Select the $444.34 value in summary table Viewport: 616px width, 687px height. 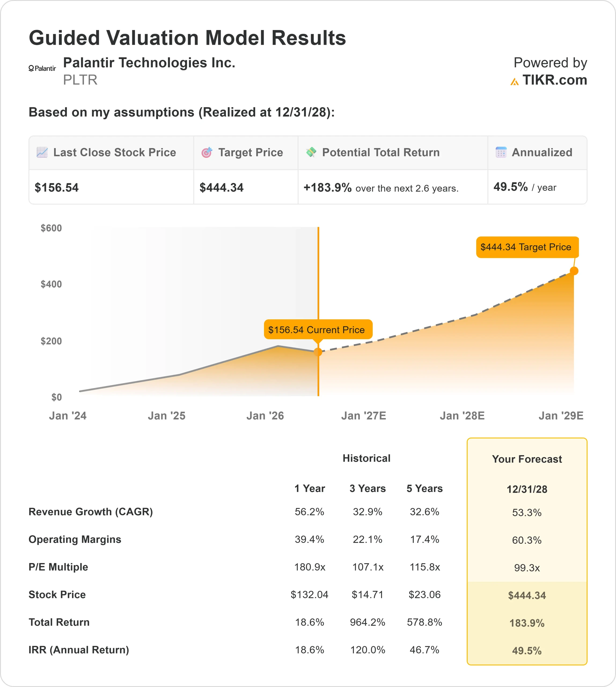coord(221,188)
